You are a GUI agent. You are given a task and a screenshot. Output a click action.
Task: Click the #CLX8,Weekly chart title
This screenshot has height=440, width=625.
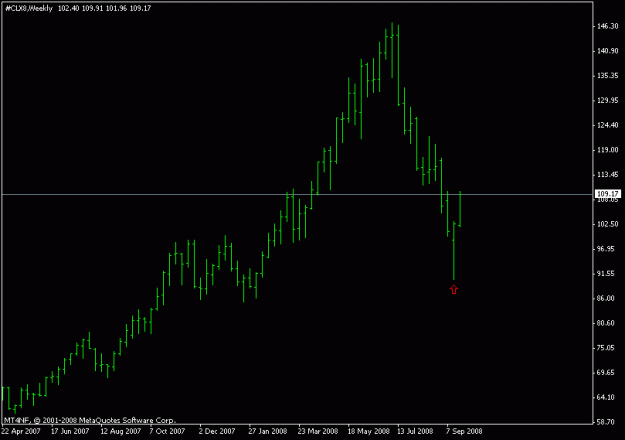point(29,8)
